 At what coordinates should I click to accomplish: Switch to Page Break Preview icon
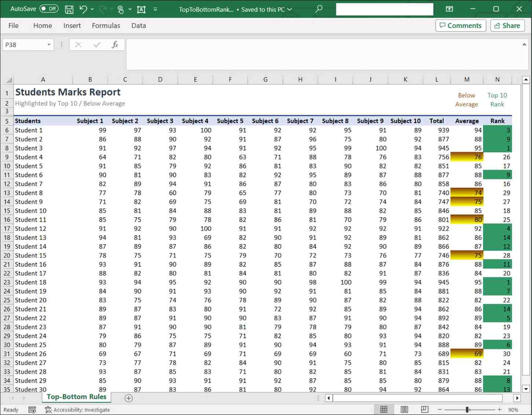point(424,410)
